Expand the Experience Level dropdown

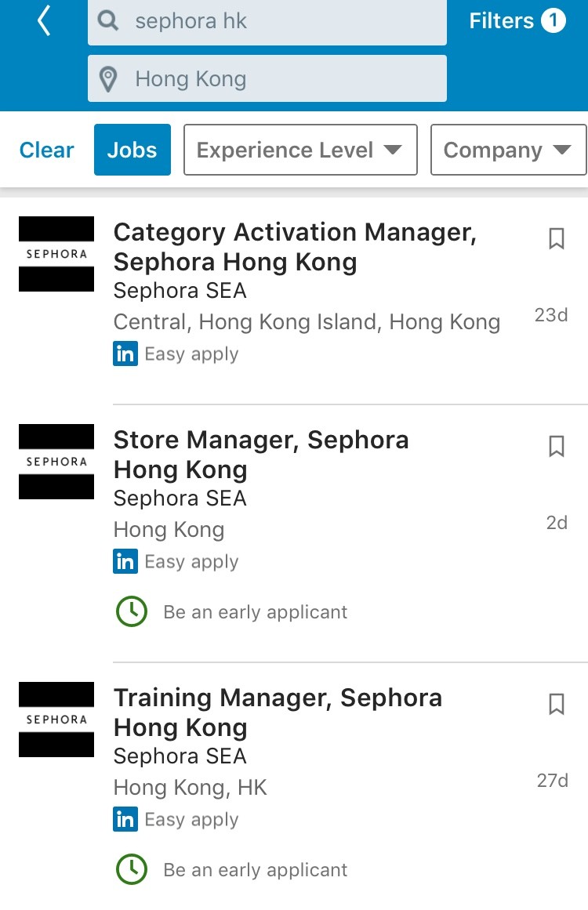[x=299, y=150]
